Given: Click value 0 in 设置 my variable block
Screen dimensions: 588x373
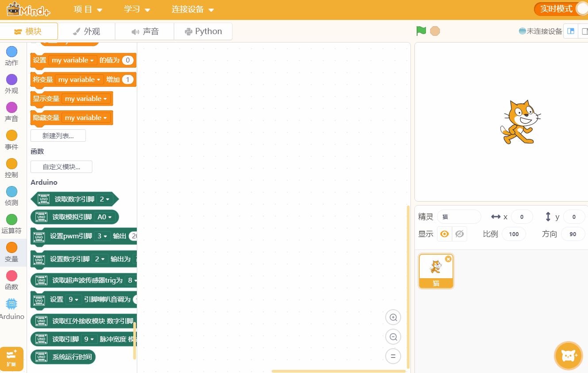Looking at the screenshot, I should pyautogui.click(x=128, y=60).
